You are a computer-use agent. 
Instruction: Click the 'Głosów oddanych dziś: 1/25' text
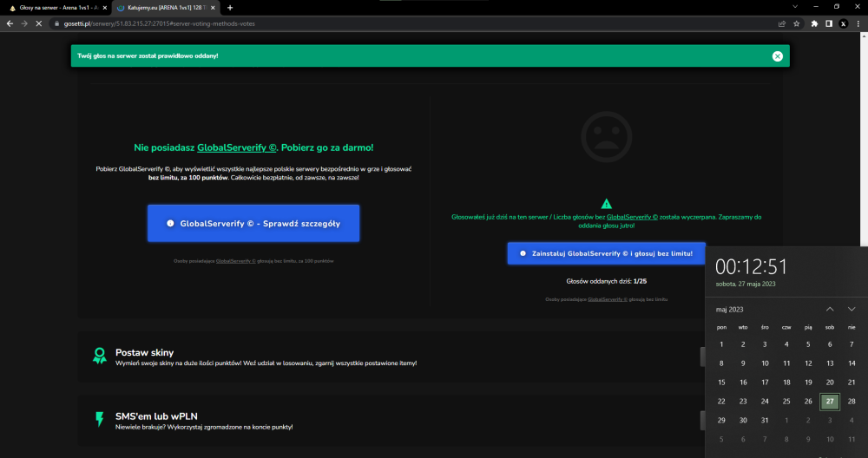606,282
